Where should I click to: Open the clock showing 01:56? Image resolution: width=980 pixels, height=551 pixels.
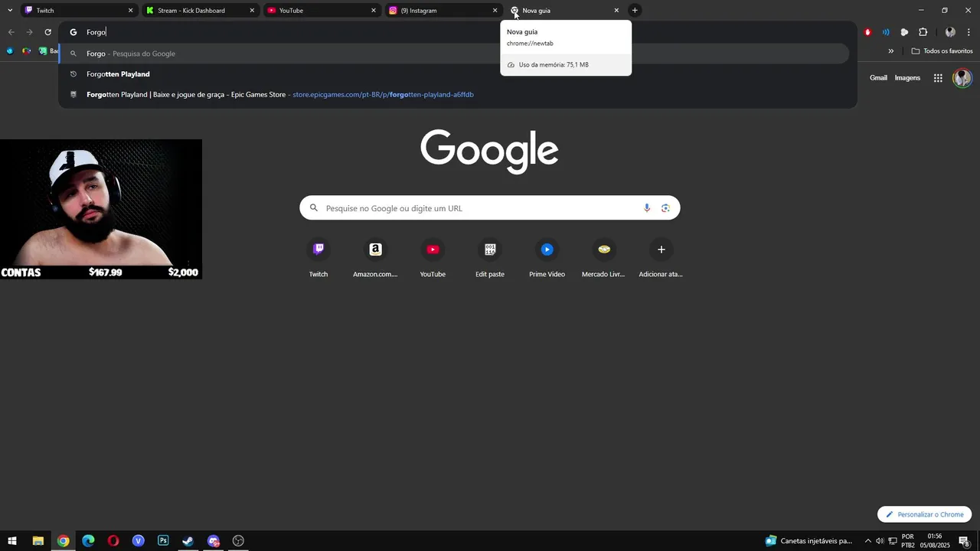pos(935,541)
